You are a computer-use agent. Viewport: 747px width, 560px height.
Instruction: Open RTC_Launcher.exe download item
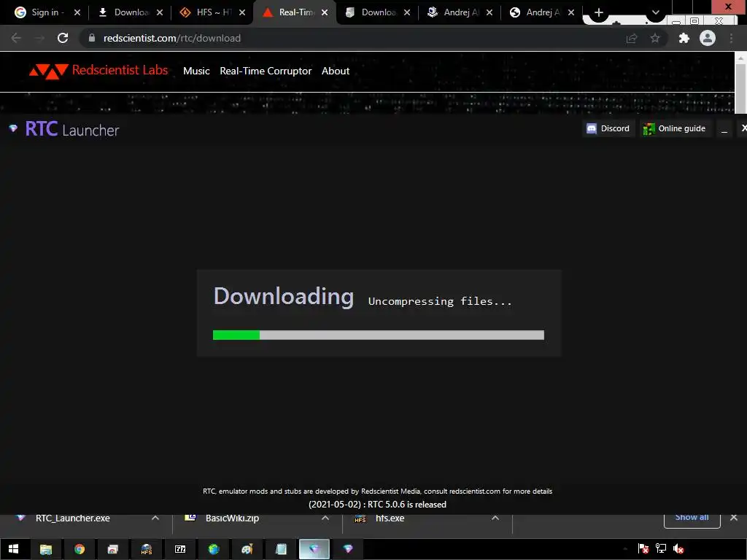[x=72, y=518]
